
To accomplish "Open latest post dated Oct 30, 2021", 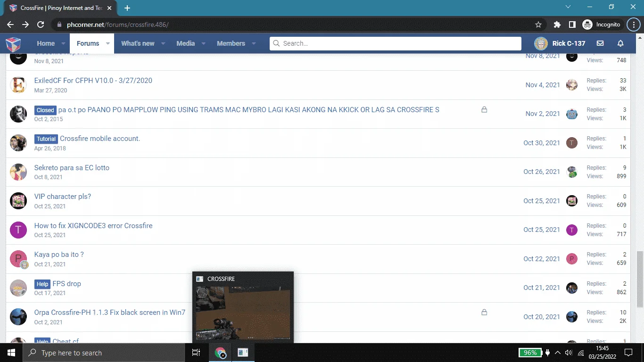I will [x=542, y=143].
